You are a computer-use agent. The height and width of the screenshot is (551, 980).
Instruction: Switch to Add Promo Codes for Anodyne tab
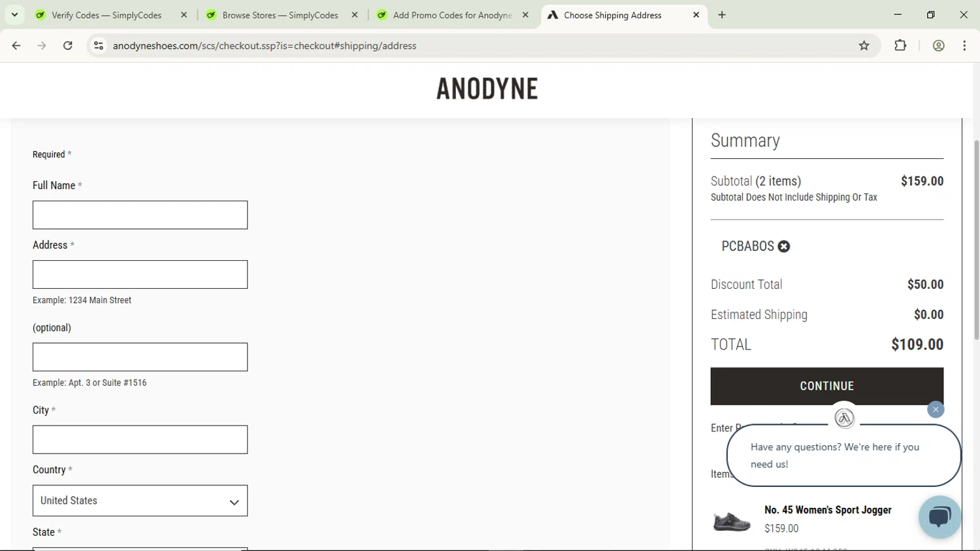[452, 15]
